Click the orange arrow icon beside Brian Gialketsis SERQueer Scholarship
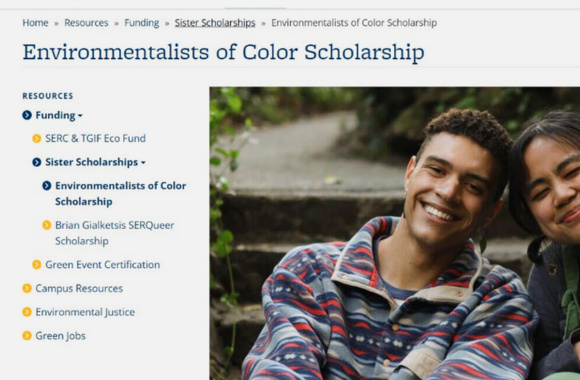The width and height of the screenshot is (580, 380). tap(47, 225)
